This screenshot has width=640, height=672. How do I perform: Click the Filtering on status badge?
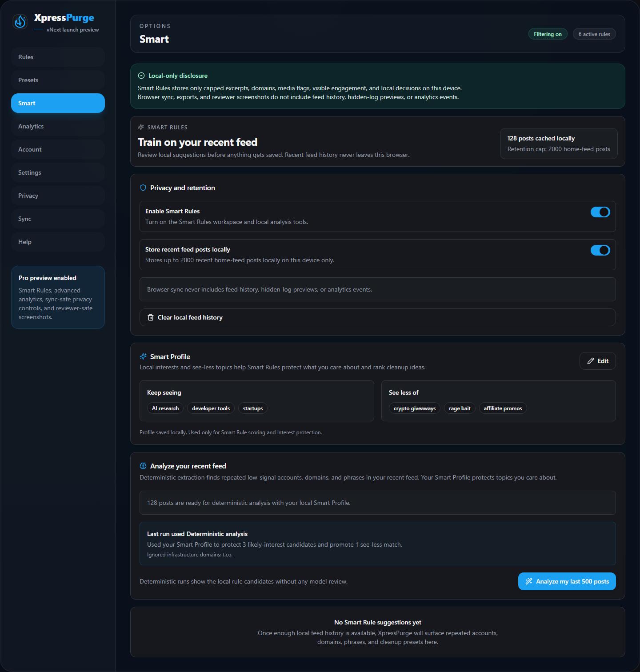(x=548, y=34)
